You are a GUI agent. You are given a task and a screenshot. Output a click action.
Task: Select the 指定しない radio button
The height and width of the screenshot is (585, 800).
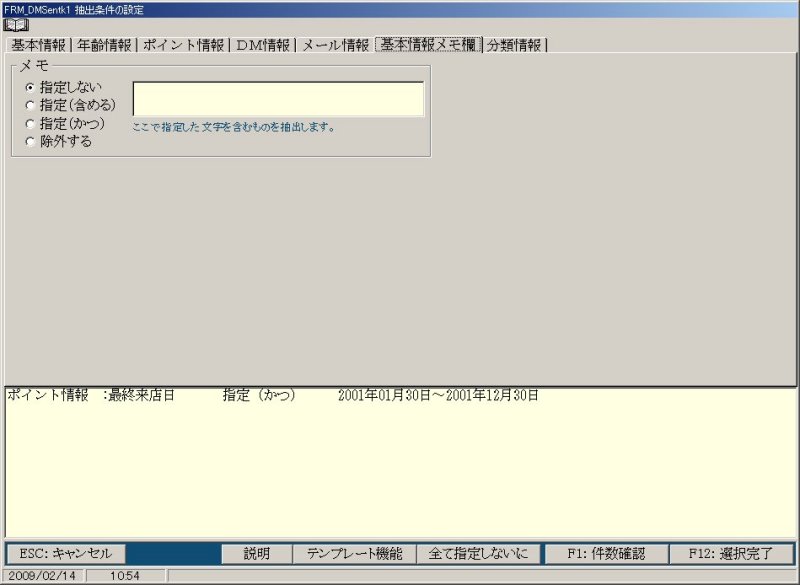point(30,87)
